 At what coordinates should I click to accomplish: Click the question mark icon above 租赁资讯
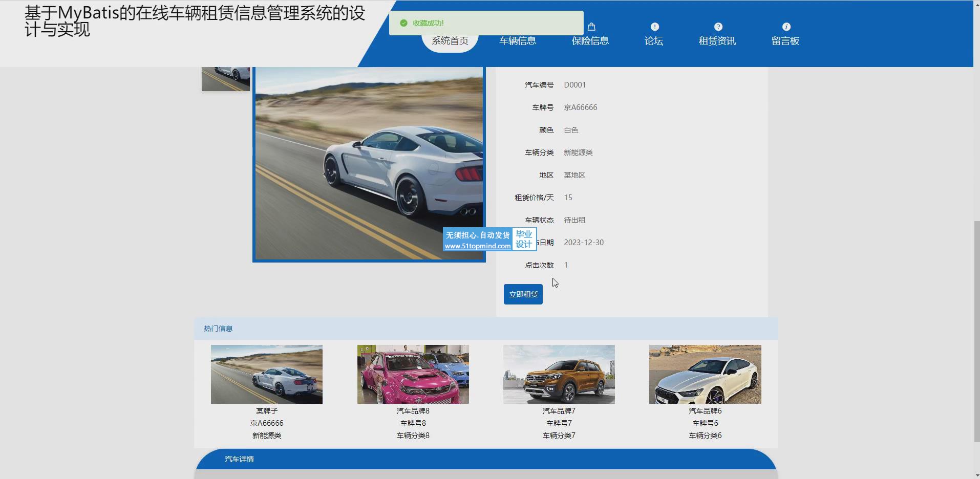718,27
